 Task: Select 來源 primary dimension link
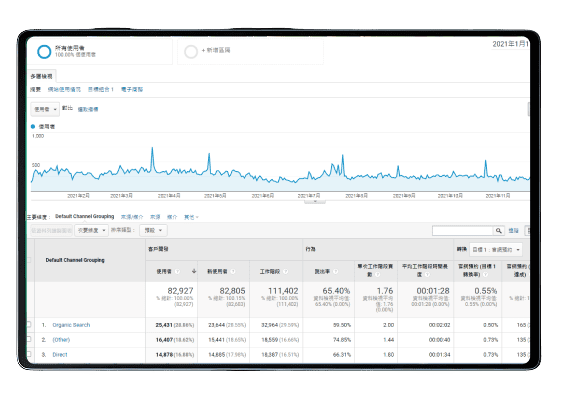click(x=155, y=217)
